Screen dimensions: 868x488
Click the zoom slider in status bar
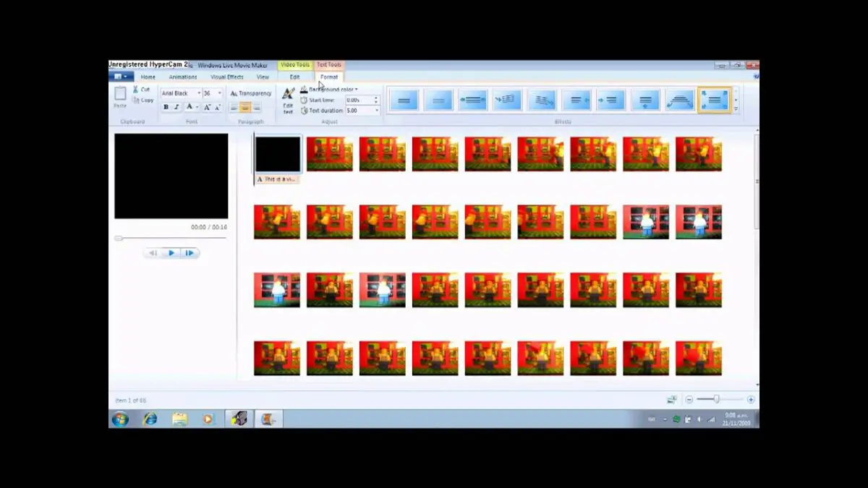719,399
